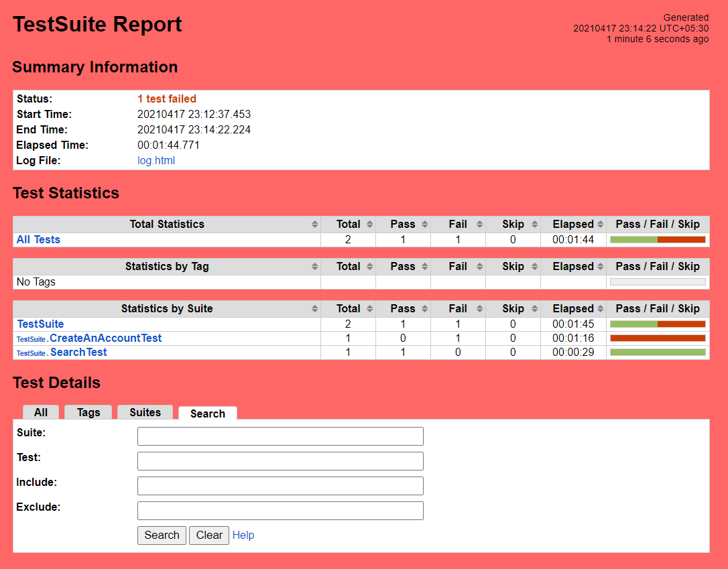Click the Exclude input field
The image size is (728, 569).
point(280,511)
